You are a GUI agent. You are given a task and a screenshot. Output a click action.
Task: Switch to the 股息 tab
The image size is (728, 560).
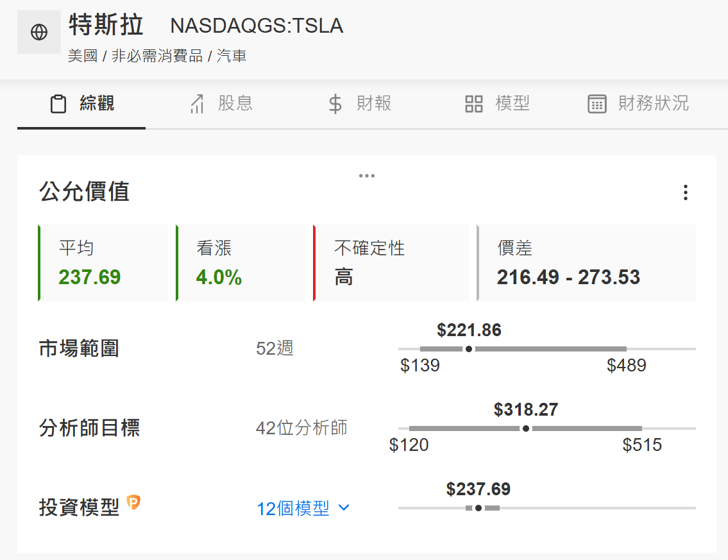tap(221, 103)
